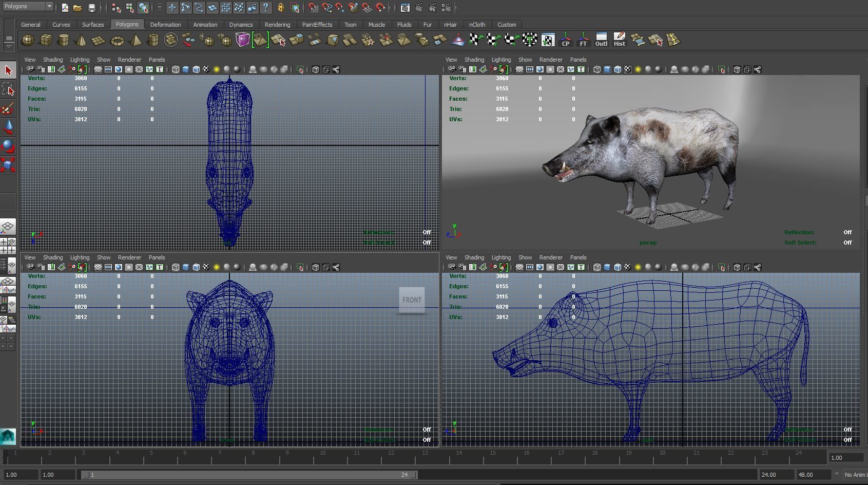The height and width of the screenshot is (485, 868).
Task: Switch to the General shelf tab
Action: [x=30, y=25]
